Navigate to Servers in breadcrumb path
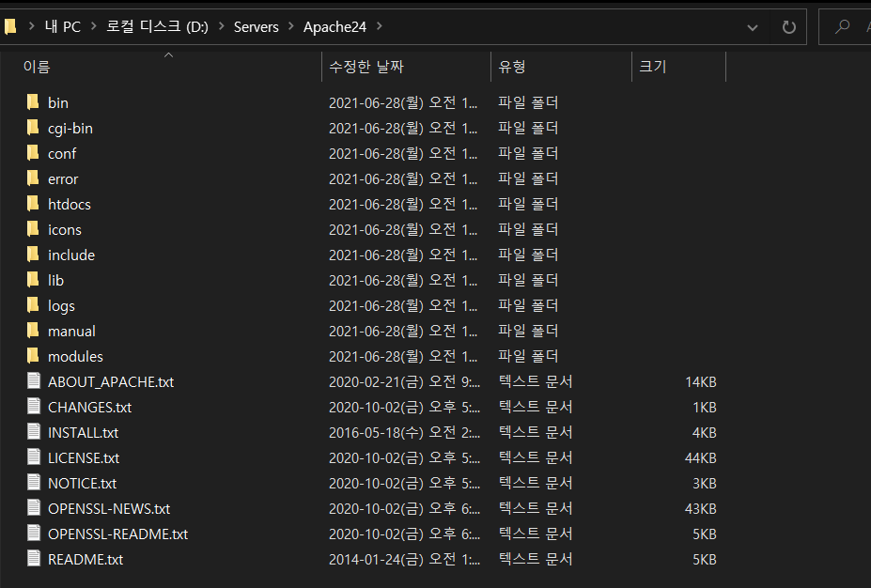This screenshot has height=588, width=871. [257, 27]
